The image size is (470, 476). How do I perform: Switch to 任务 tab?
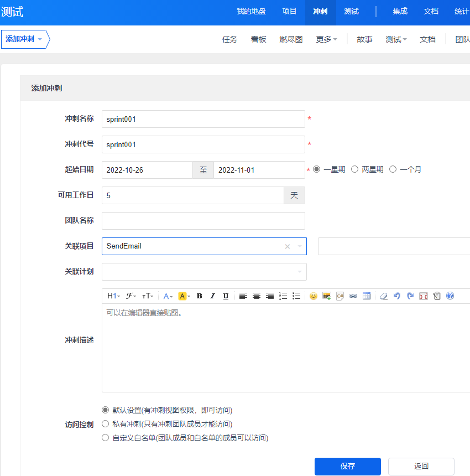[229, 39]
